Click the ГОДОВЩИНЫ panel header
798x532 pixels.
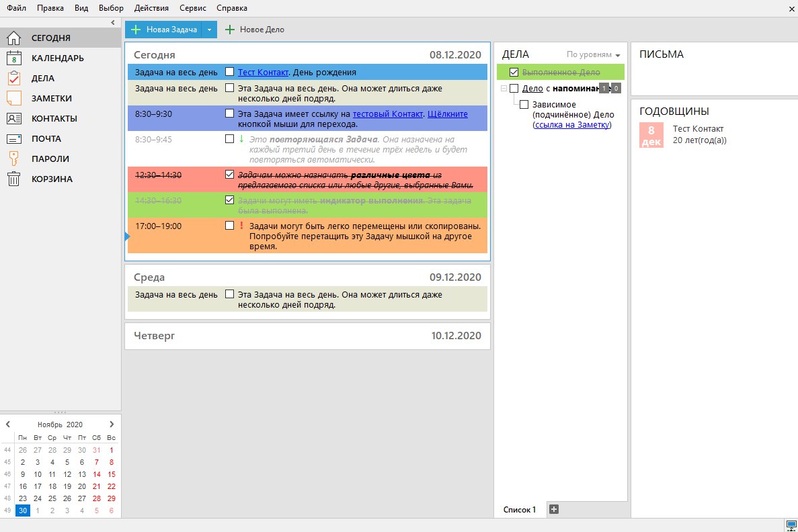tap(674, 112)
